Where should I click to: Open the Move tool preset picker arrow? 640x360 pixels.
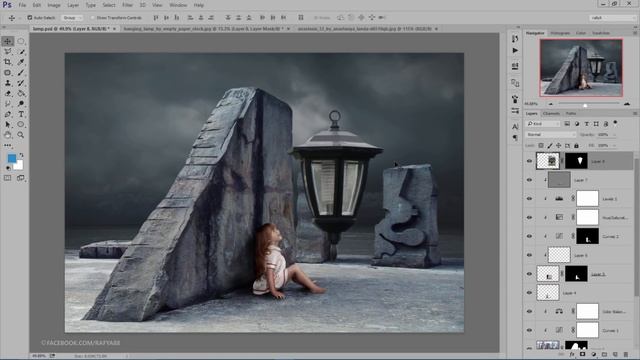pos(19,18)
